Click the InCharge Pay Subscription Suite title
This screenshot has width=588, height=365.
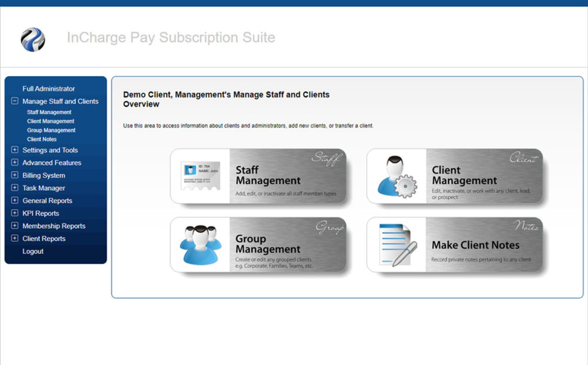click(171, 37)
